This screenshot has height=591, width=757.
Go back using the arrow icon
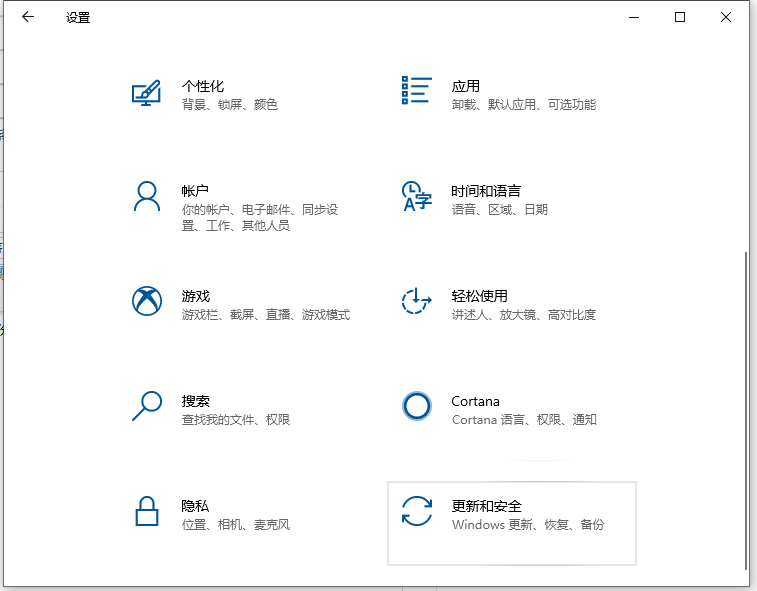click(x=27, y=17)
